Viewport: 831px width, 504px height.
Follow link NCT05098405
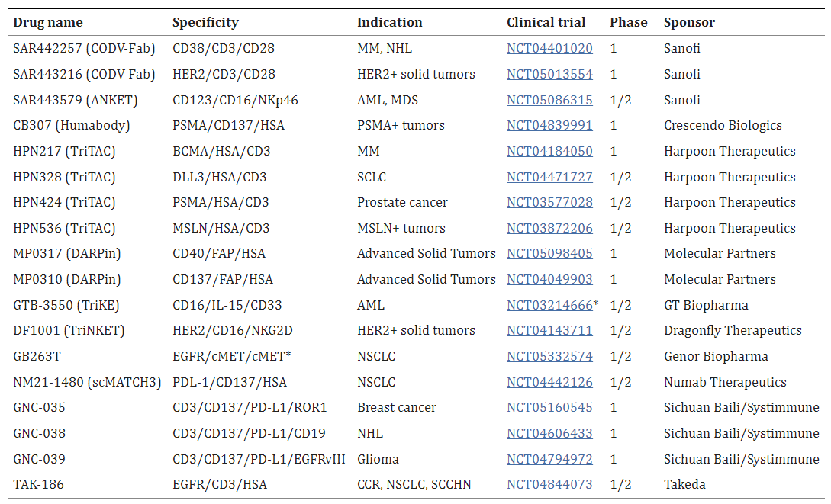coord(549,254)
